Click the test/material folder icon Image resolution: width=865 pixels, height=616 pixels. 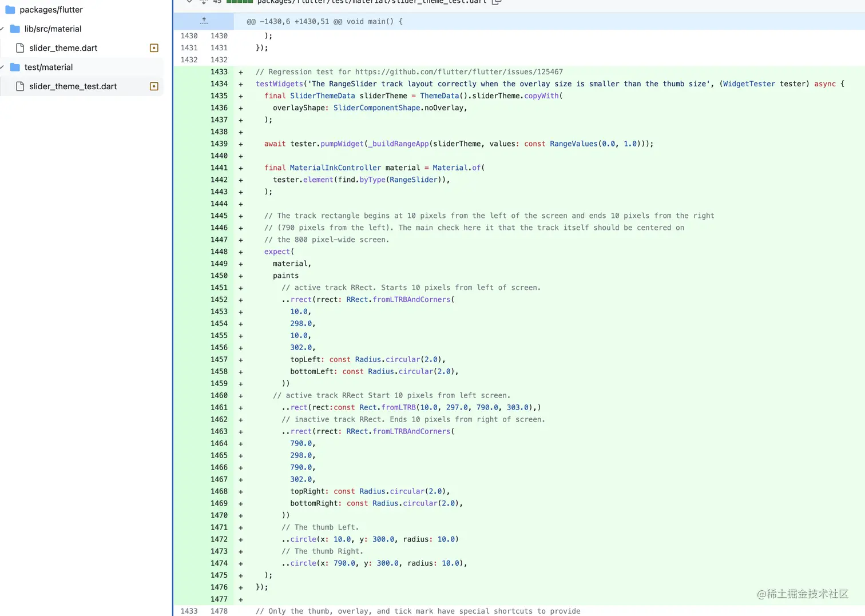click(15, 67)
